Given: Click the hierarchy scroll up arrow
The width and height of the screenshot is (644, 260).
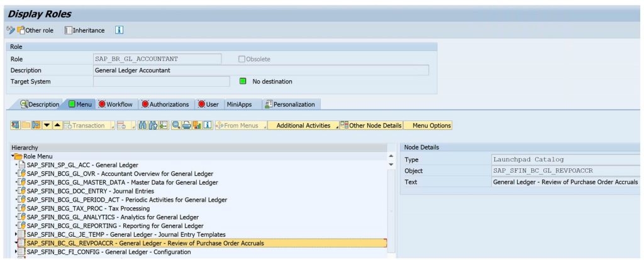Looking at the screenshot, I should (391, 156).
